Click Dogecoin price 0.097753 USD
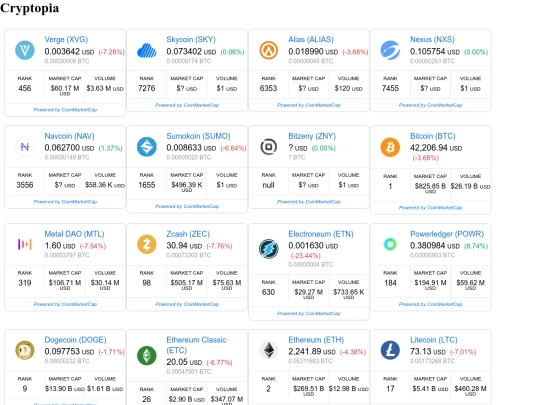Screen dimensions: 540x405 69,352
